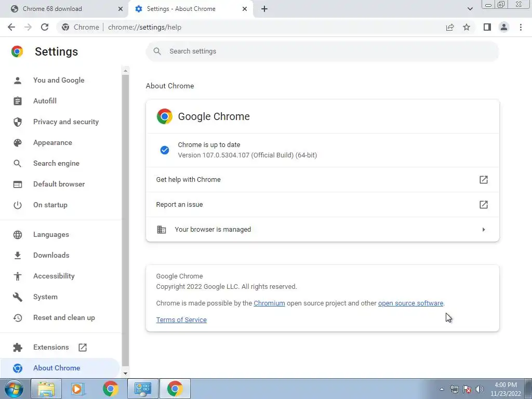The width and height of the screenshot is (532, 399).
Task: Click the palette icon beside Appearance
Action: point(18,142)
